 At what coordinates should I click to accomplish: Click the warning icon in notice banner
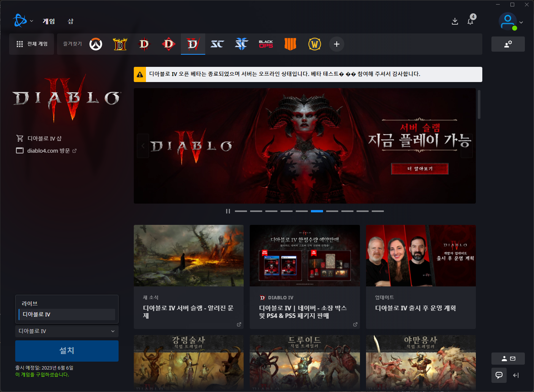click(x=140, y=74)
